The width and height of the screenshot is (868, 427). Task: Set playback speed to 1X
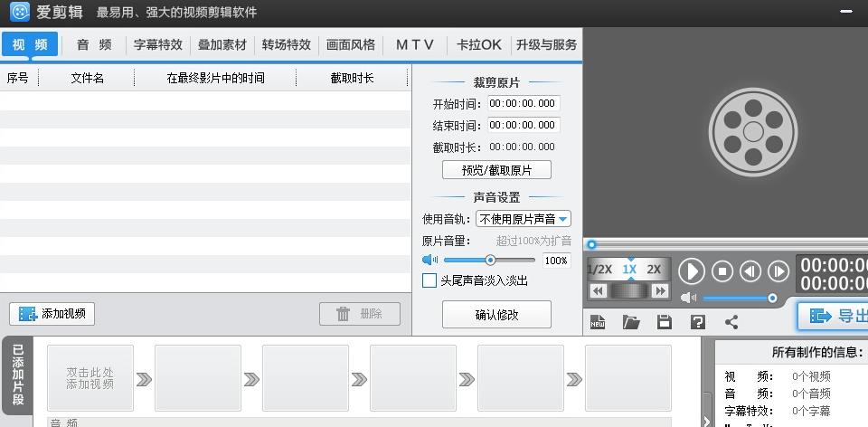[x=629, y=270]
